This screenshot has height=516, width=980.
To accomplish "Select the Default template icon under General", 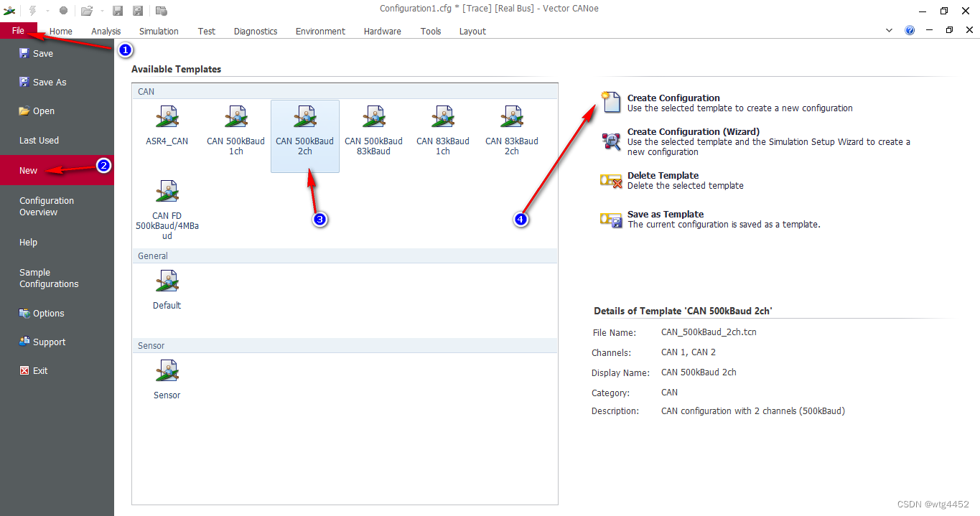I will point(167,281).
